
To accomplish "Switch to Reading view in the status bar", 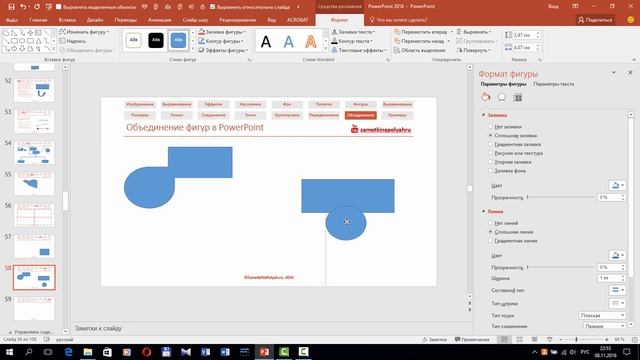I will 534,340.
